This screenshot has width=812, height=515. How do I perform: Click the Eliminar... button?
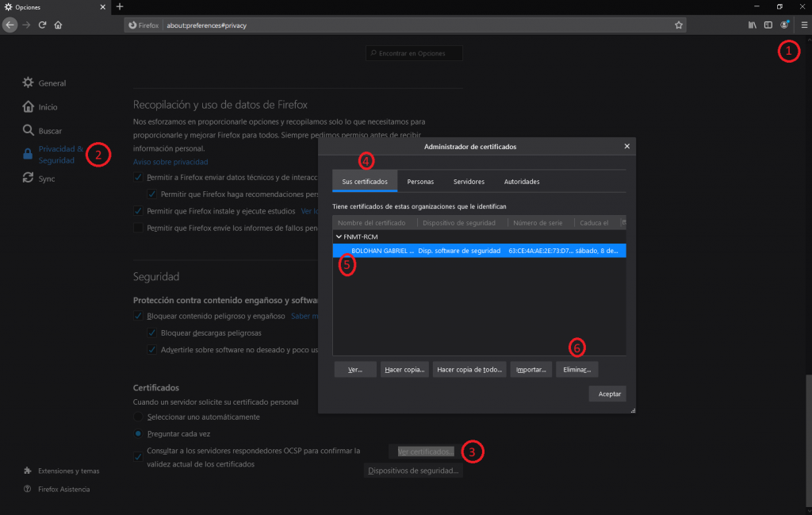pos(577,370)
